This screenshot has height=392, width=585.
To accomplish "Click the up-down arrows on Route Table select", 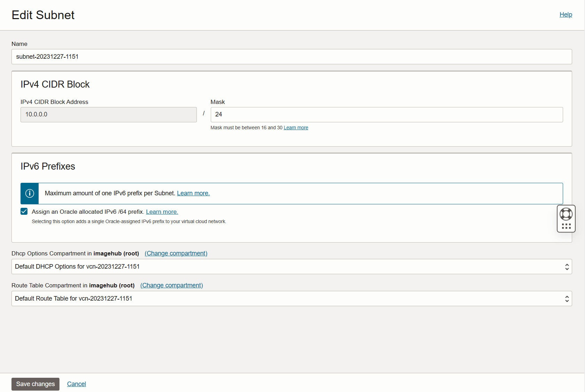I will point(567,299).
